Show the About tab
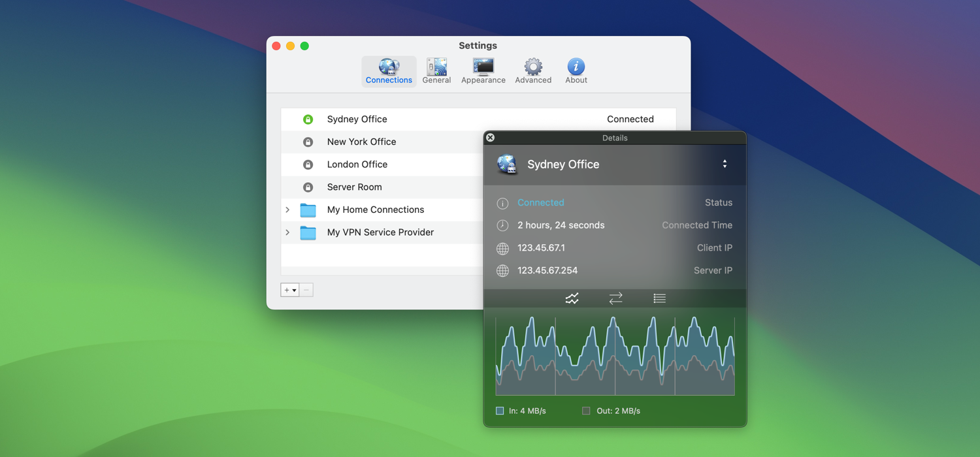 point(576,71)
